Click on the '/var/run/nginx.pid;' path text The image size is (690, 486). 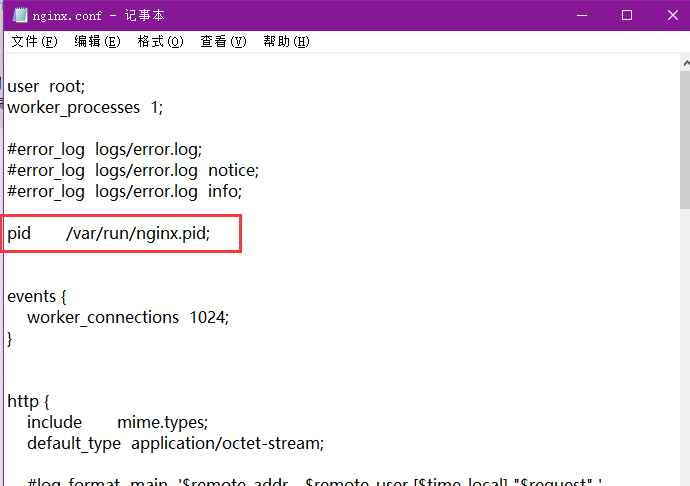(x=138, y=234)
